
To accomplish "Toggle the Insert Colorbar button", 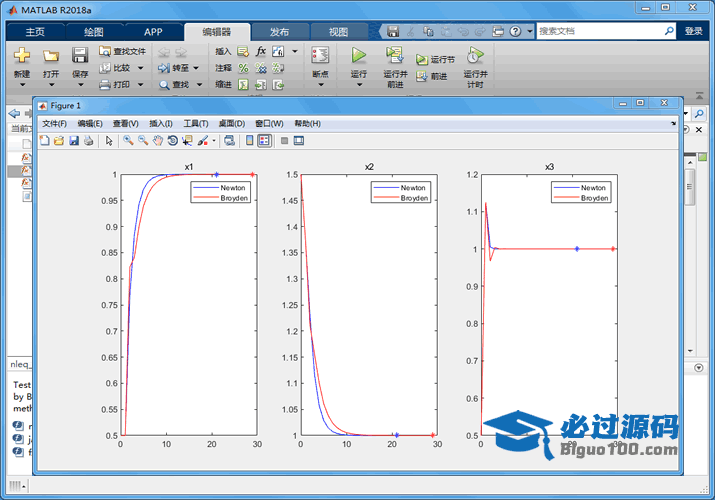I will coord(249,140).
